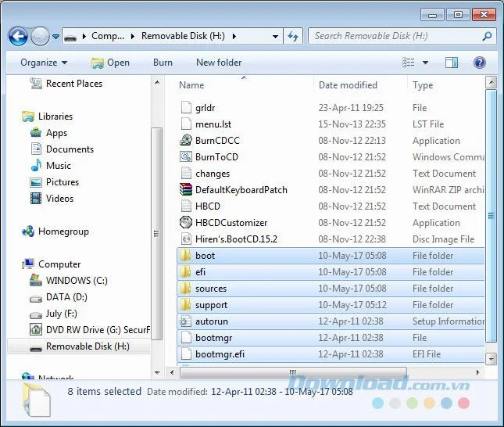Viewport: 504px width, 427px height.
Task: Select Homegroup in navigation pane
Action: click(x=55, y=231)
